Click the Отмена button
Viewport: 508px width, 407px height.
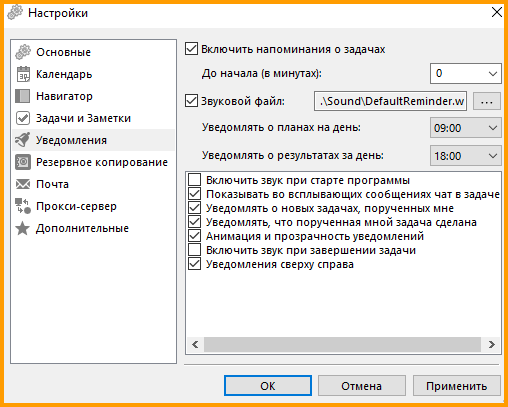point(362,386)
